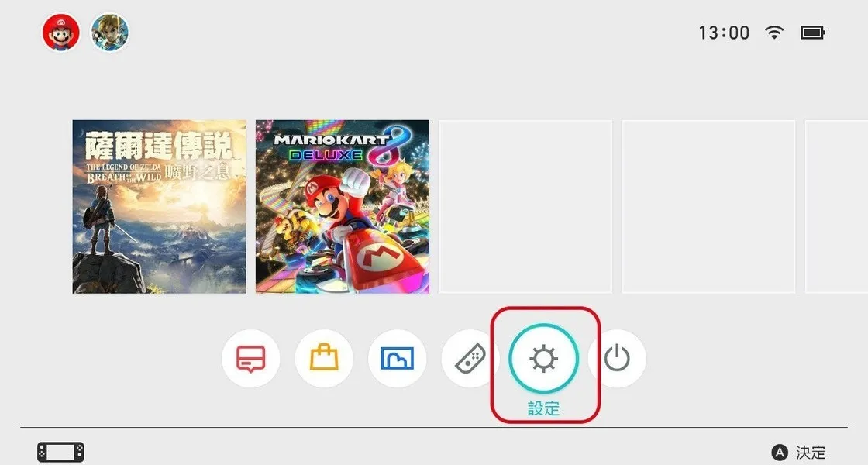Launch Mario Kart 8 Deluxe game tile
The height and width of the screenshot is (465, 868).
coord(342,206)
